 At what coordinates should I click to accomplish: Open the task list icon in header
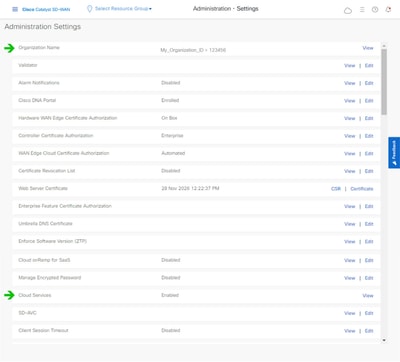[x=362, y=10]
